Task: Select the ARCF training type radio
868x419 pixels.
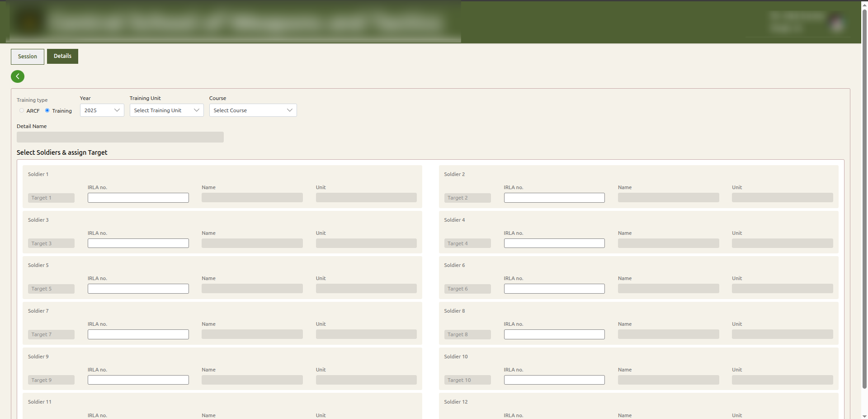Action: (x=22, y=110)
